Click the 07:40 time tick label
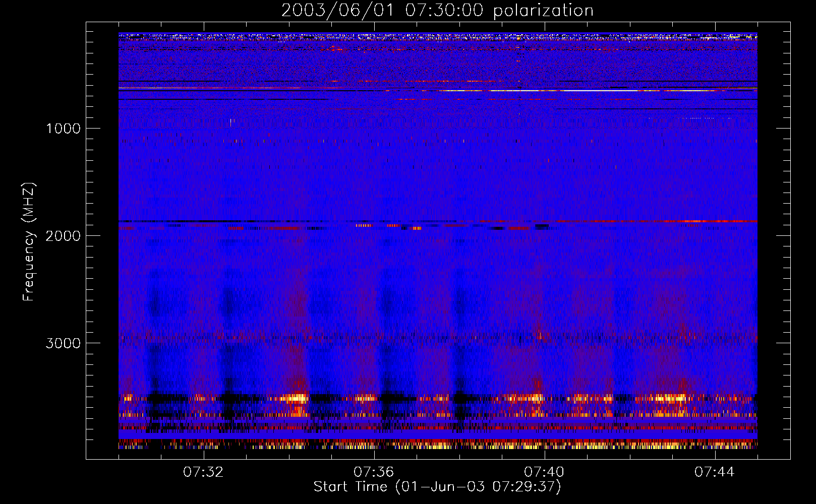This screenshot has height=504, width=816. (544, 472)
